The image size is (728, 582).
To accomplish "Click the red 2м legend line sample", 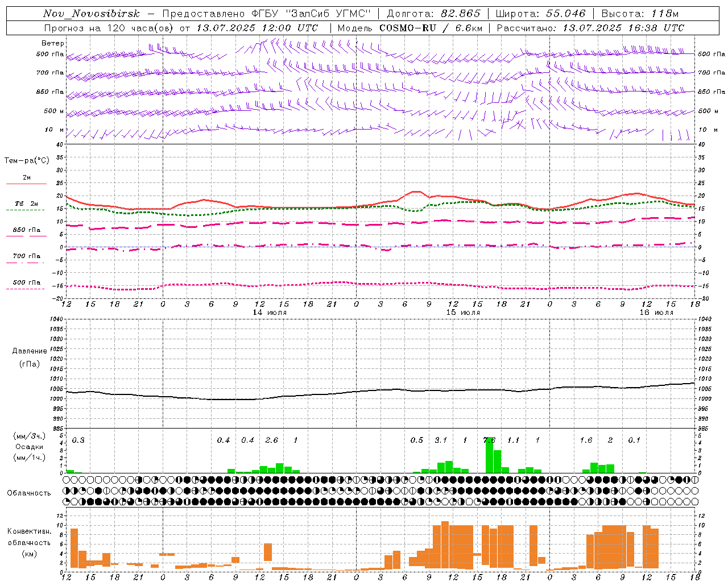I will point(26,184).
